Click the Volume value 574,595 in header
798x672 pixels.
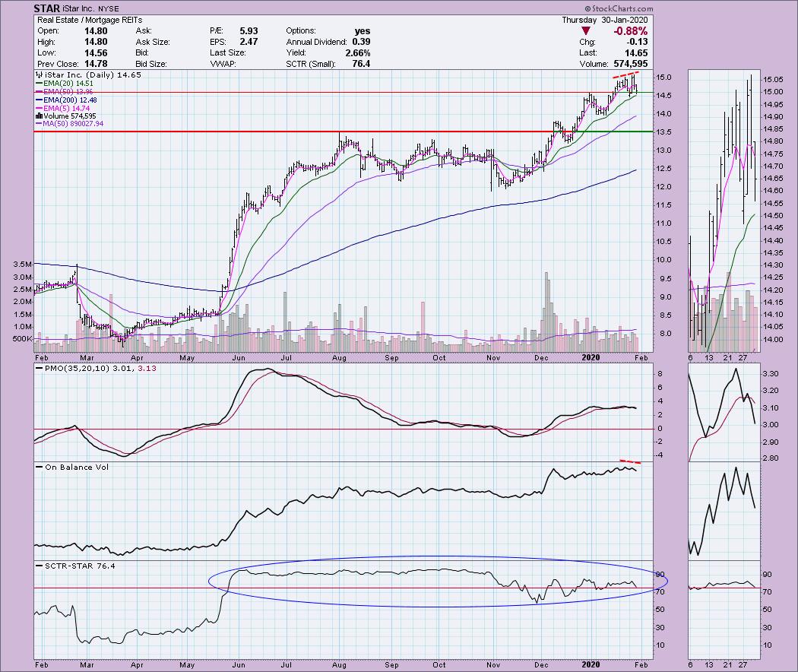(631, 64)
